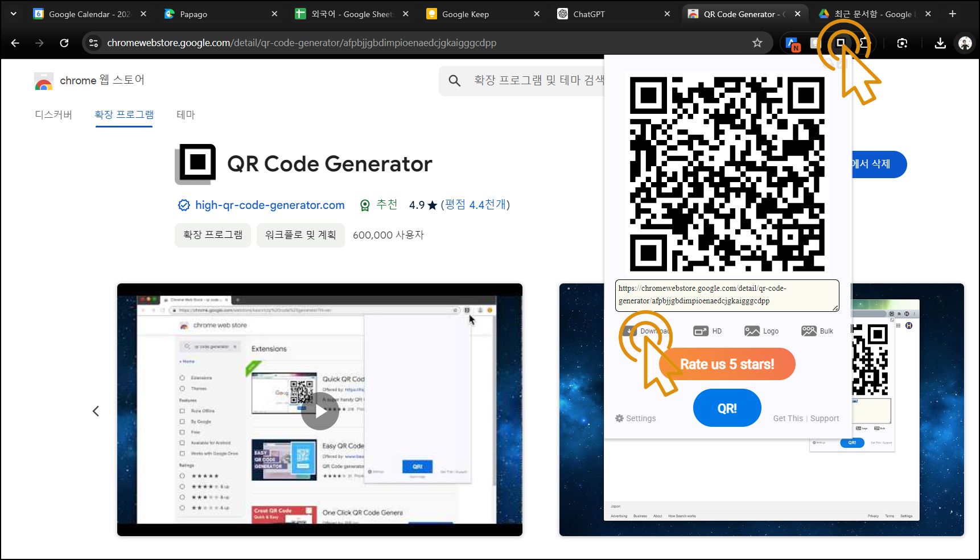Open the Extensions puzzle-piece menu

tap(864, 43)
